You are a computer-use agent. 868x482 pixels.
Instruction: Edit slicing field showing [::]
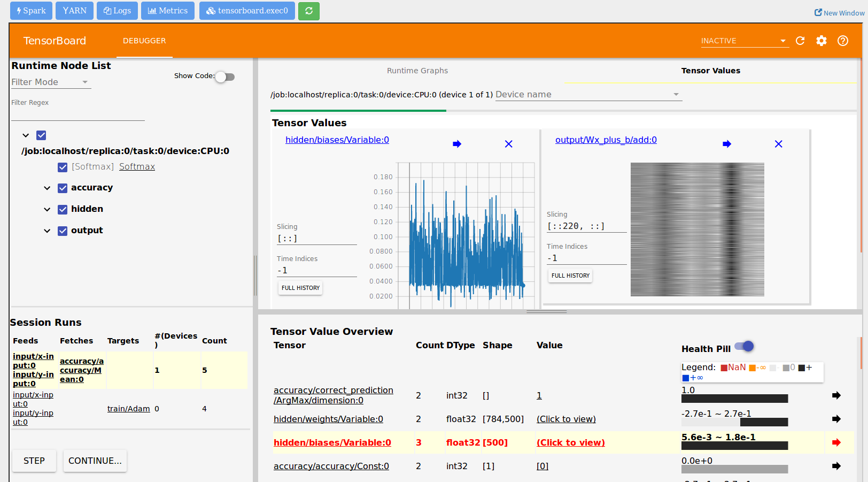[316, 239]
